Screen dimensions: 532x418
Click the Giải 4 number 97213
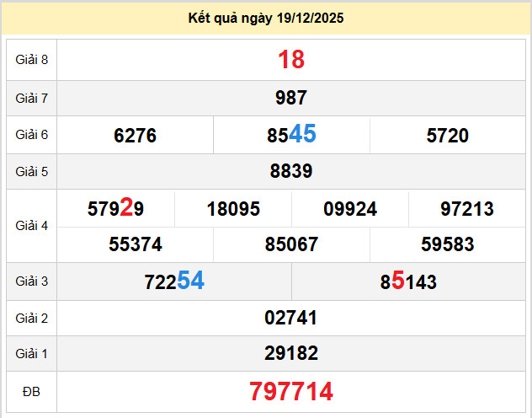[x=467, y=209]
